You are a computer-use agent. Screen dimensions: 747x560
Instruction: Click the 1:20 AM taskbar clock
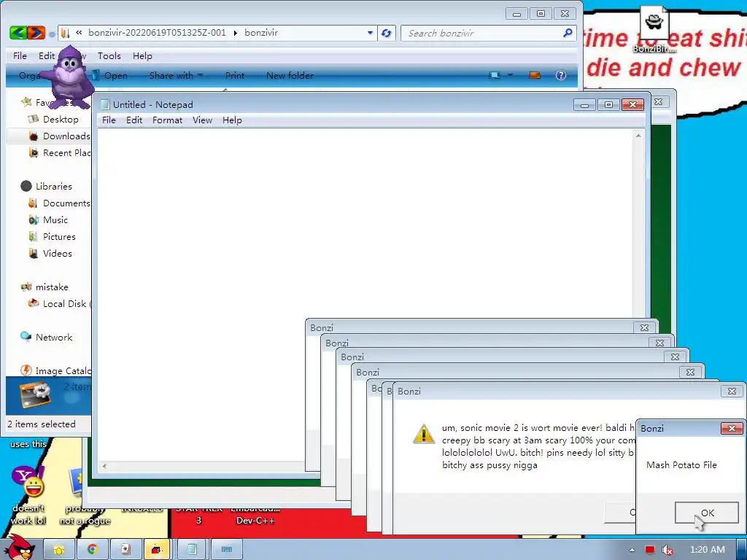[708, 550]
